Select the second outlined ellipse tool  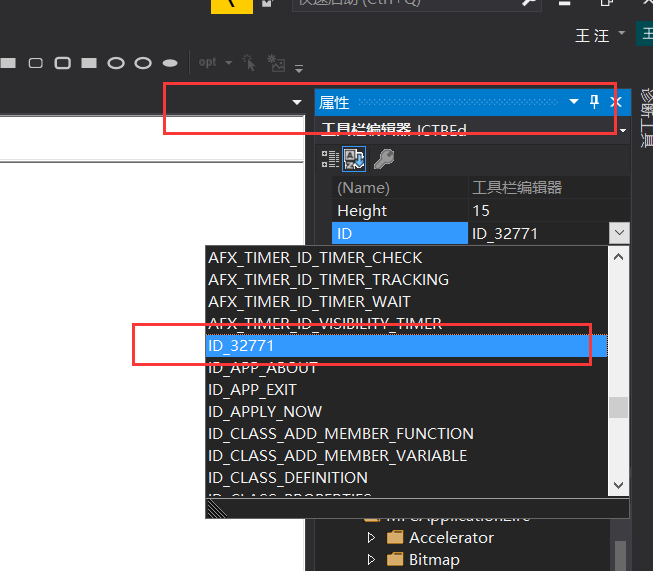click(x=143, y=63)
